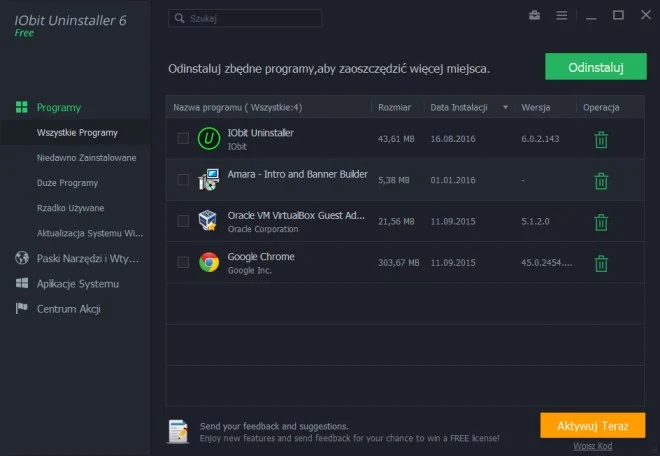Open the Programy section

(59, 107)
